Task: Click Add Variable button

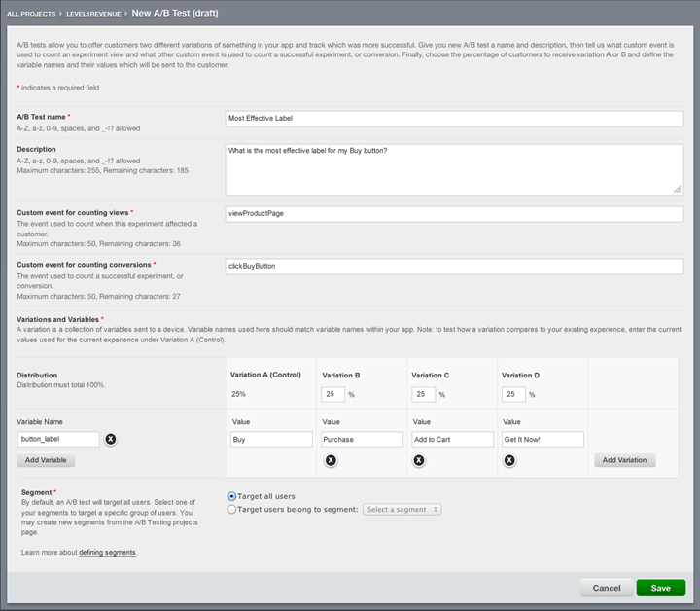Action: [x=46, y=459]
